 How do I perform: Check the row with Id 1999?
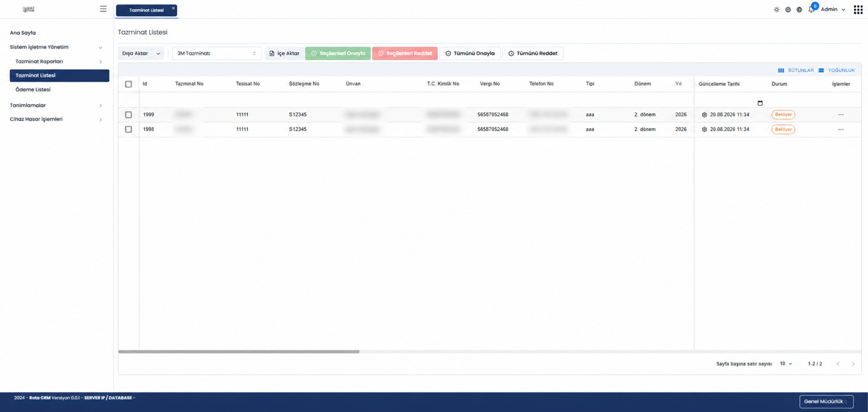(128, 115)
